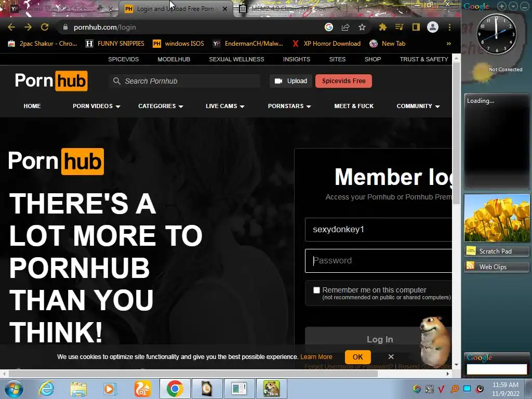
Task: Open INSIGHTS in the top bar
Action: pyautogui.click(x=297, y=59)
